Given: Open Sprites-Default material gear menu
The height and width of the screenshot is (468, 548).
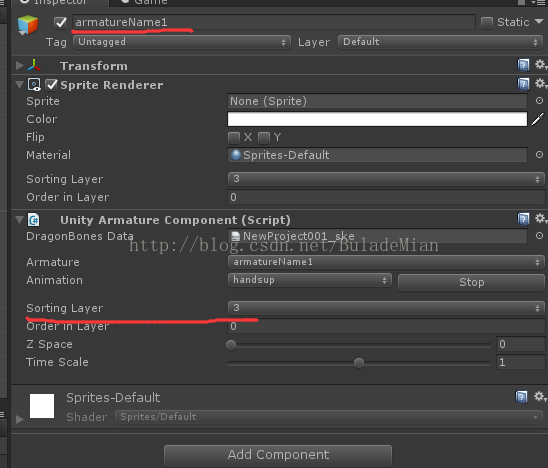Looking at the screenshot, I should 540,397.
